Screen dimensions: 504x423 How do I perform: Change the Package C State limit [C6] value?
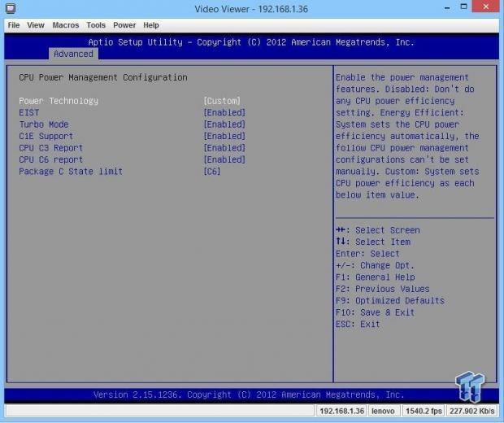coord(212,171)
